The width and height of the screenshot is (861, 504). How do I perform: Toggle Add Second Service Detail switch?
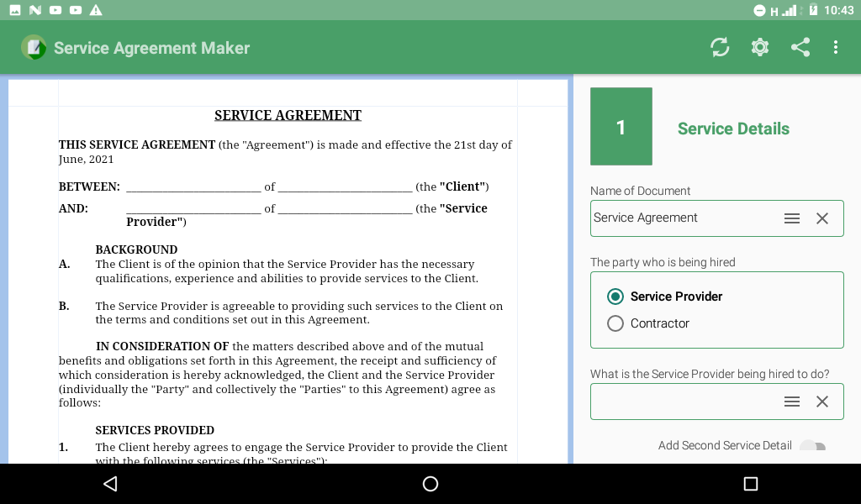[x=812, y=446]
